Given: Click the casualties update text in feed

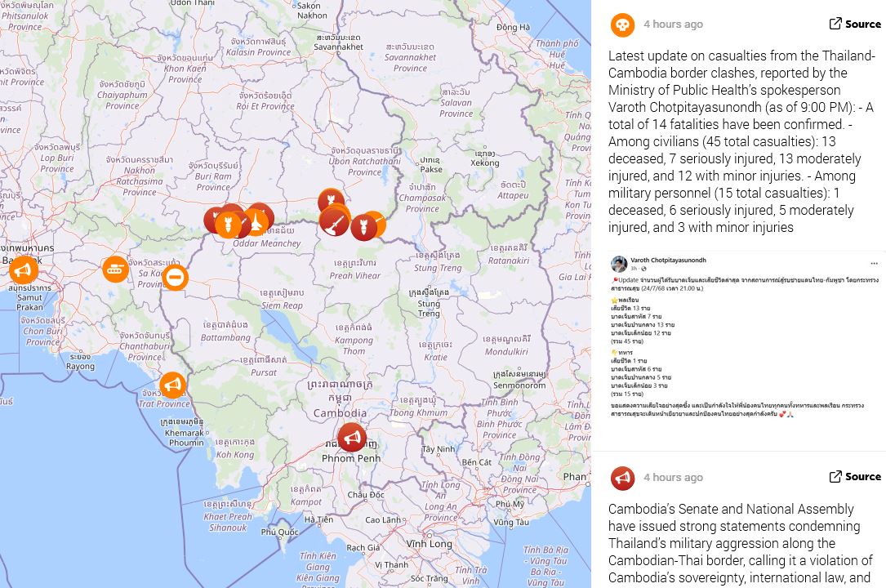Looking at the screenshot, I should click(742, 141).
